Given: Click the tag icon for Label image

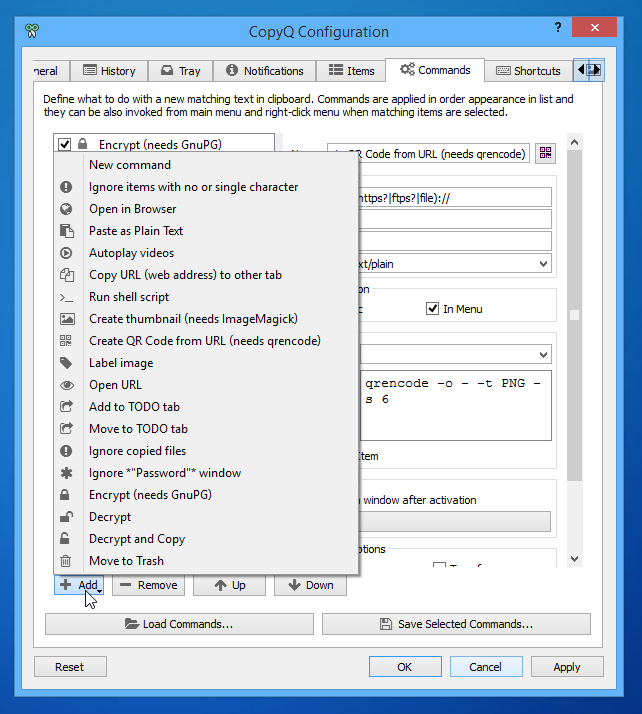Looking at the screenshot, I should point(66,363).
